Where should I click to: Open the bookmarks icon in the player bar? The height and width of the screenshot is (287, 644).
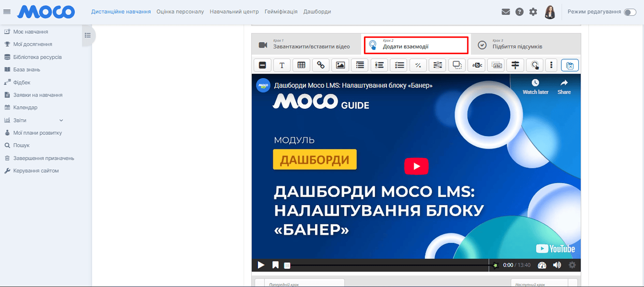[x=275, y=265]
